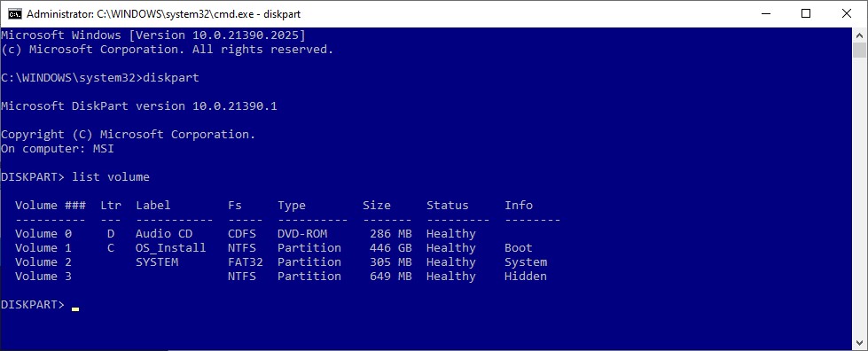868x351 pixels.
Task: Click drive letter 'C' of Volume 1
Action: (111, 248)
